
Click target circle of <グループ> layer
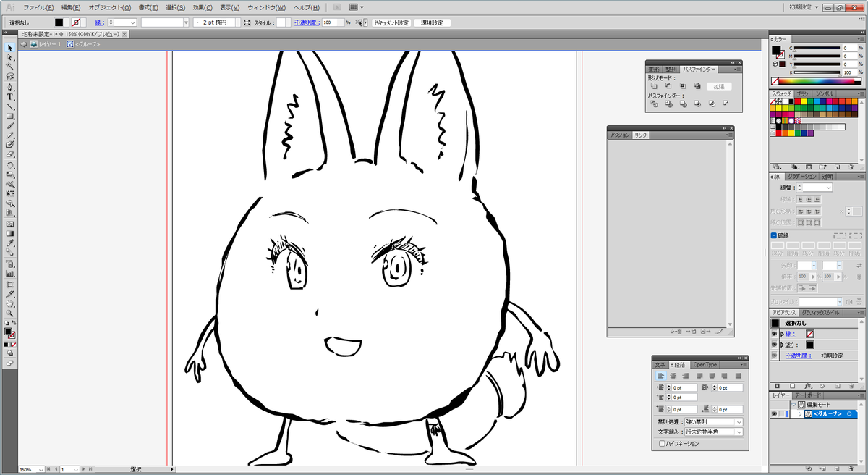[x=849, y=413]
